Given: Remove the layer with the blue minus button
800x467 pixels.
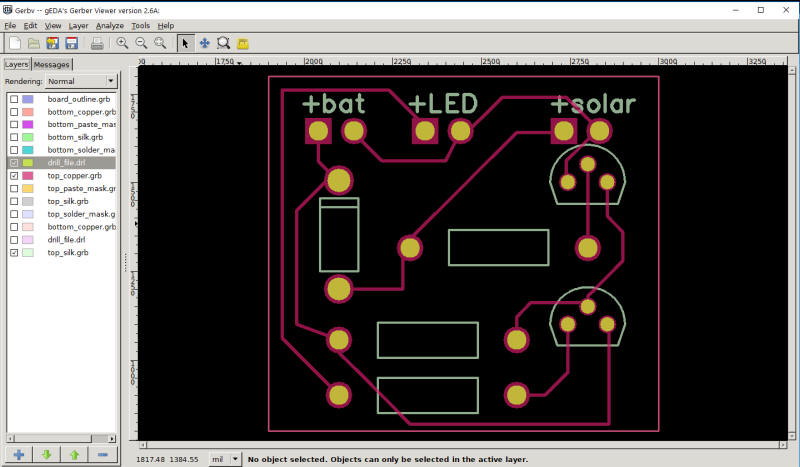Looking at the screenshot, I should point(102,455).
